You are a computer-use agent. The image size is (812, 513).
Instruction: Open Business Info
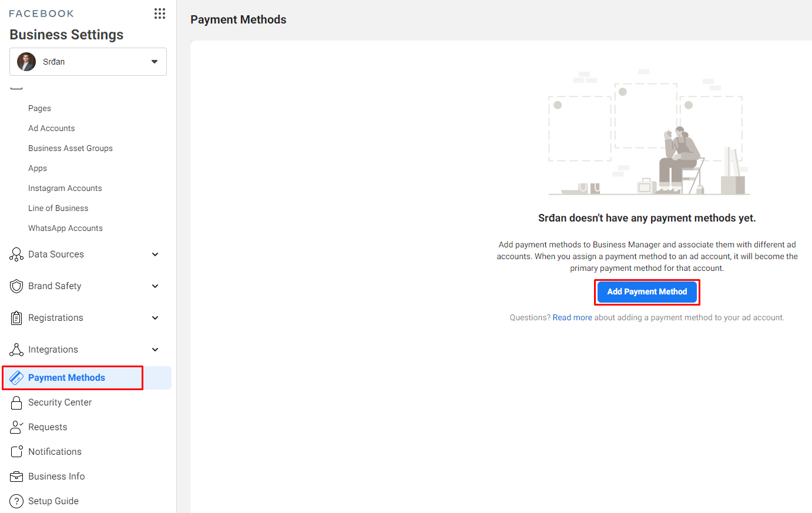coord(56,477)
